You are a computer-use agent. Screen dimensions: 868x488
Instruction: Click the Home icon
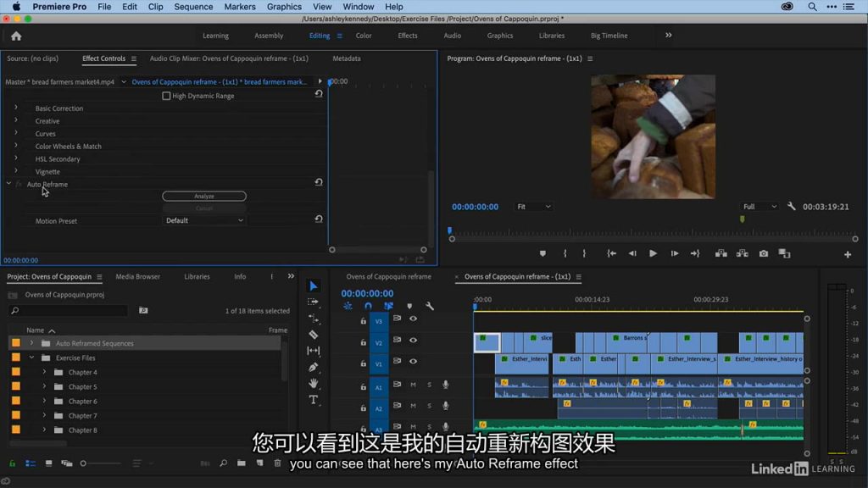click(16, 36)
